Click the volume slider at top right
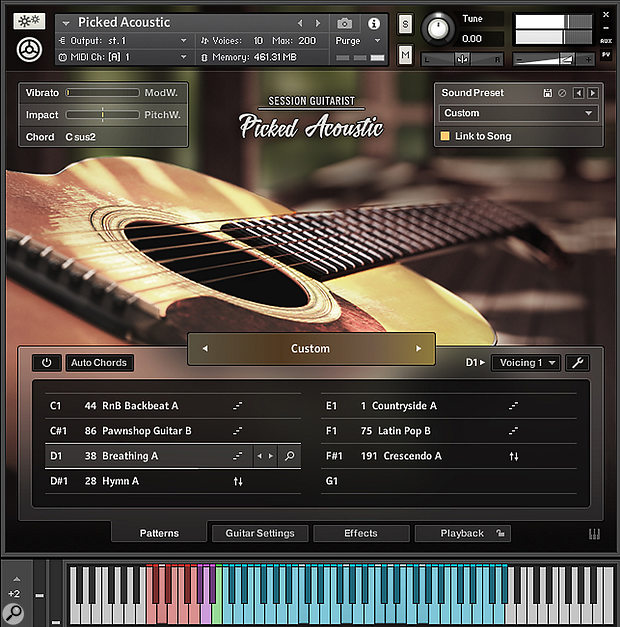Image resolution: width=620 pixels, height=627 pixels. [x=554, y=60]
